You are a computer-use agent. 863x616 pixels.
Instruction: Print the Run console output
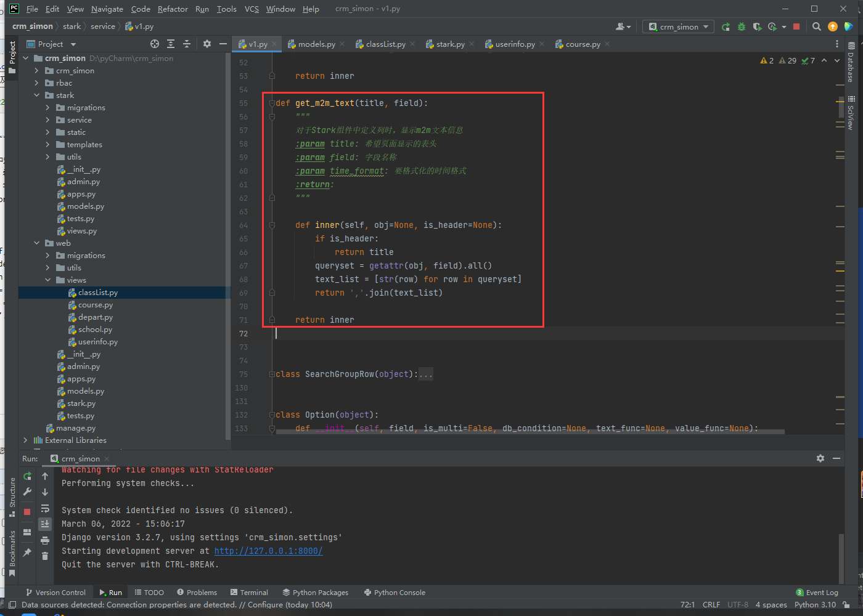tap(45, 540)
